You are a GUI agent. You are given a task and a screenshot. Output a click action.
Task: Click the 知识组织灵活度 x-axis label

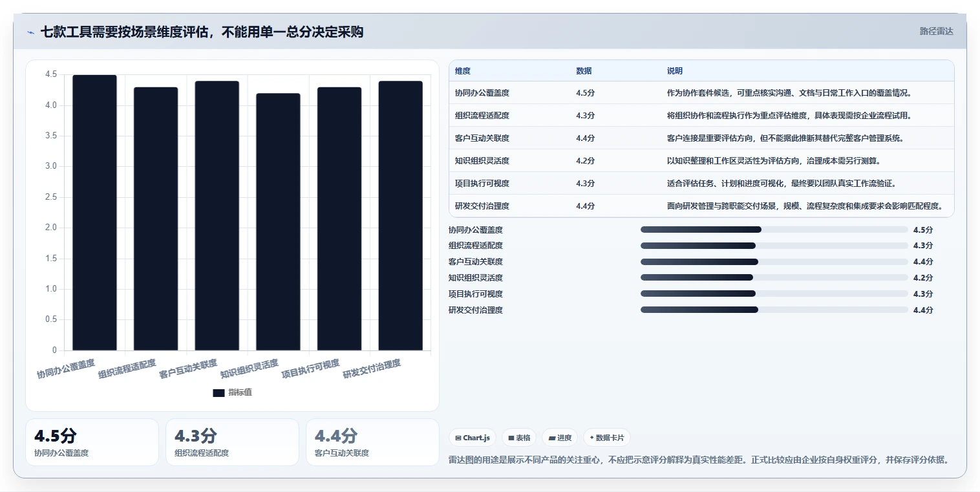[x=249, y=369]
